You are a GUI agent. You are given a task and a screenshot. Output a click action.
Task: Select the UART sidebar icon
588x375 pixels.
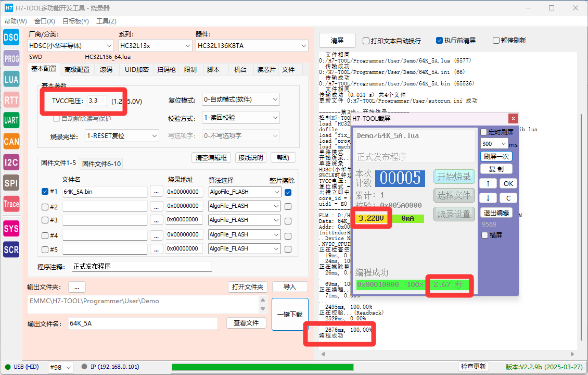pyautogui.click(x=11, y=120)
